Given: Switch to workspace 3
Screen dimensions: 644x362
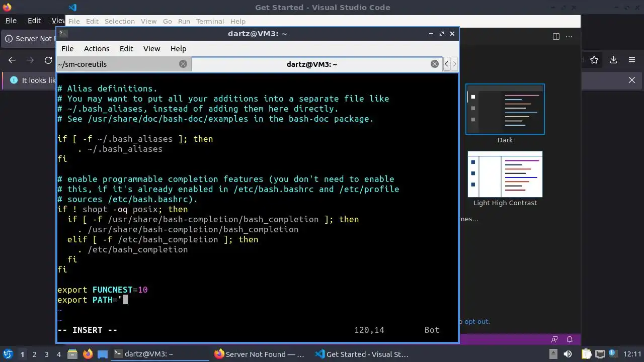Looking at the screenshot, I should 47,354.
